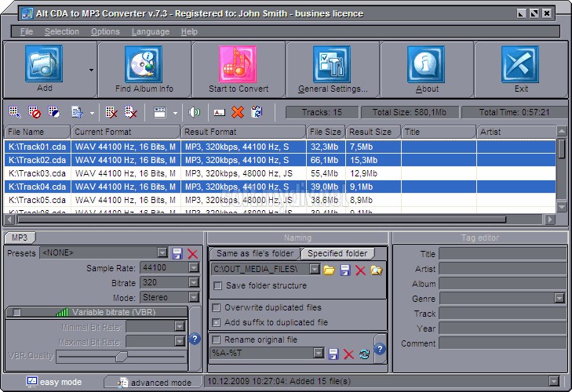Open VBR help question mark icon
Image resolution: width=572 pixels, height=392 pixels.
point(195,339)
